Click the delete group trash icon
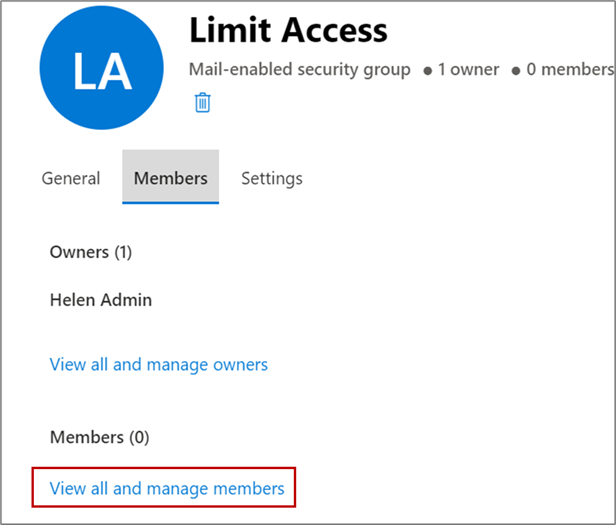The width and height of the screenshot is (616, 525). pos(202,103)
